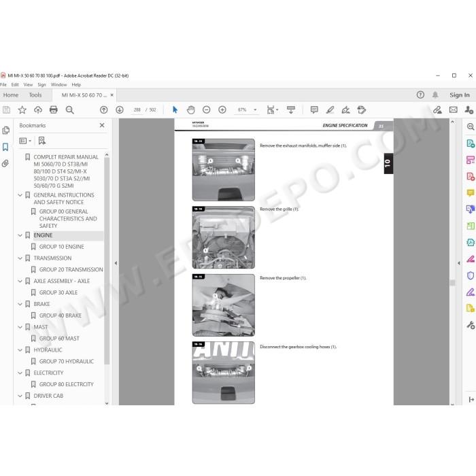The image size is (476, 476).
Task: Collapse the ENGINE bookmark chevron
Action: (20, 235)
